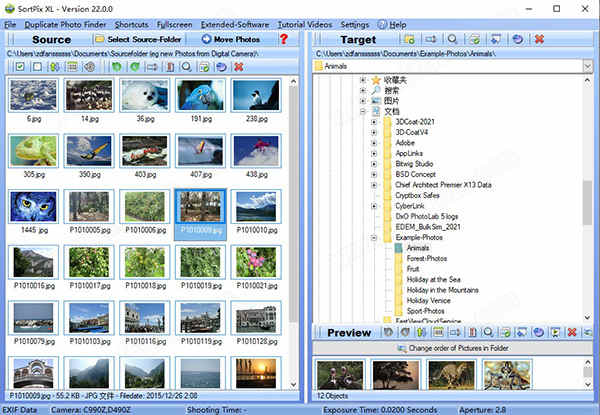Select the thumbnail 191.jpg blue parrot

201,95
